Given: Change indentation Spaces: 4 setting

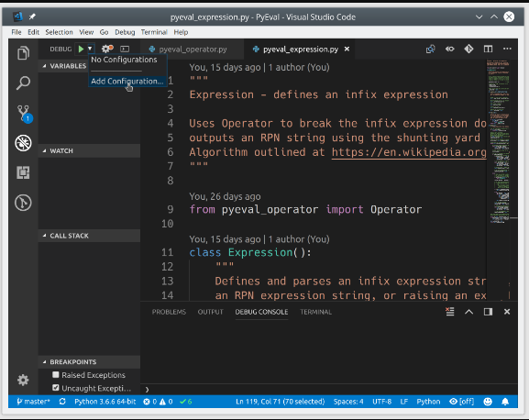Looking at the screenshot, I should pos(348,402).
